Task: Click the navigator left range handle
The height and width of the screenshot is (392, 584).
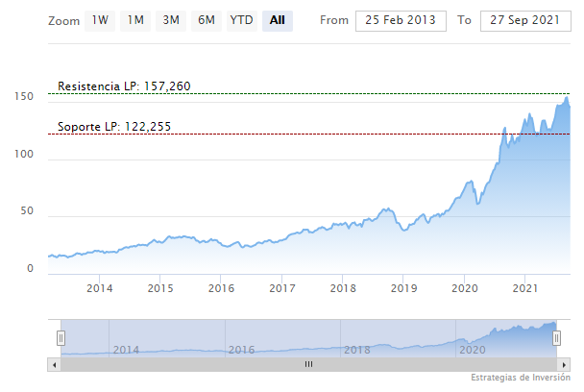Action: [x=61, y=337]
